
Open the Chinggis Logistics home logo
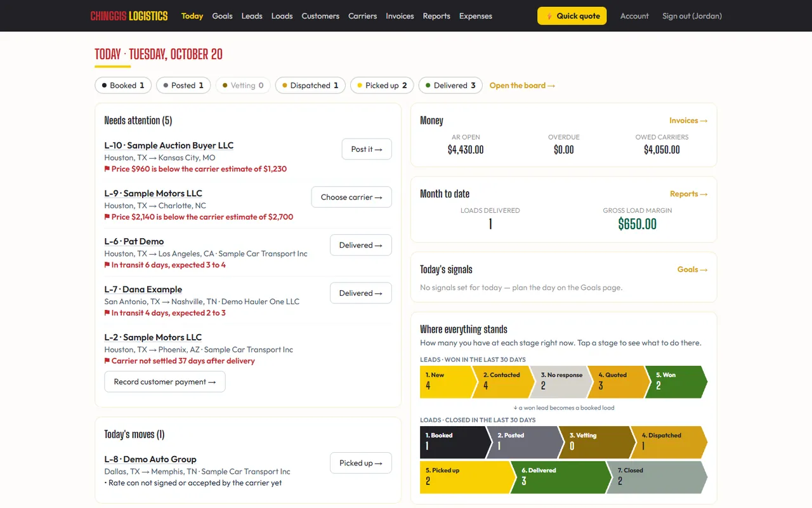(x=129, y=16)
